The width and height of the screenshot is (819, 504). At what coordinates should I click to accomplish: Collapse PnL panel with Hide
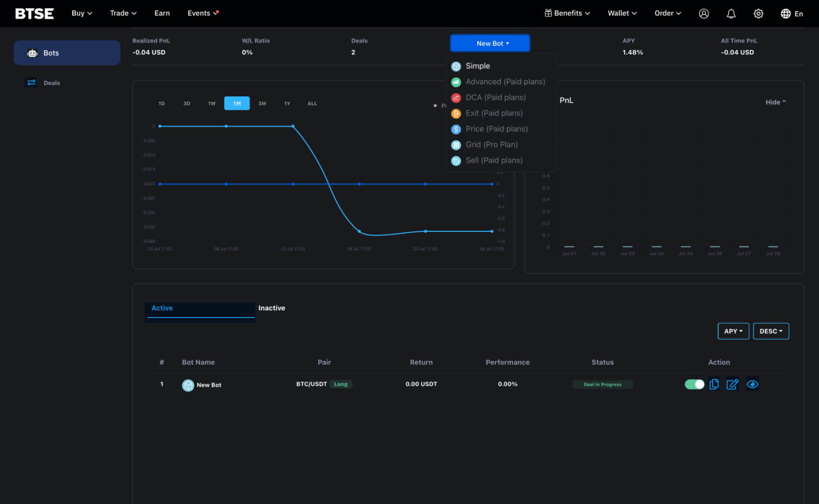pyautogui.click(x=775, y=102)
